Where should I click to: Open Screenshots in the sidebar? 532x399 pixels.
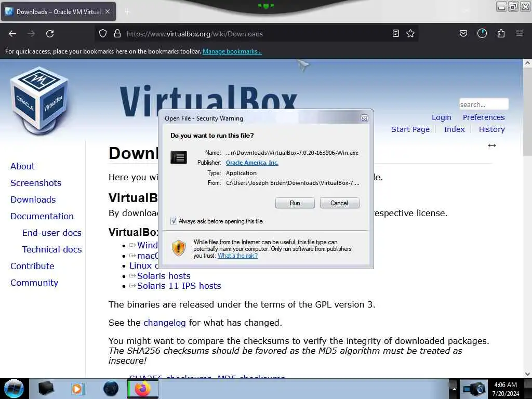36,183
